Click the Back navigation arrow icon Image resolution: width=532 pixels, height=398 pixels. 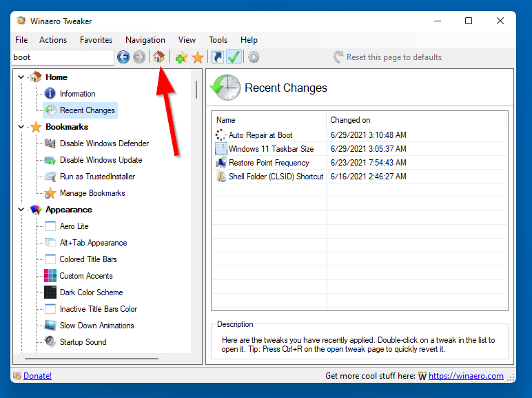123,57
